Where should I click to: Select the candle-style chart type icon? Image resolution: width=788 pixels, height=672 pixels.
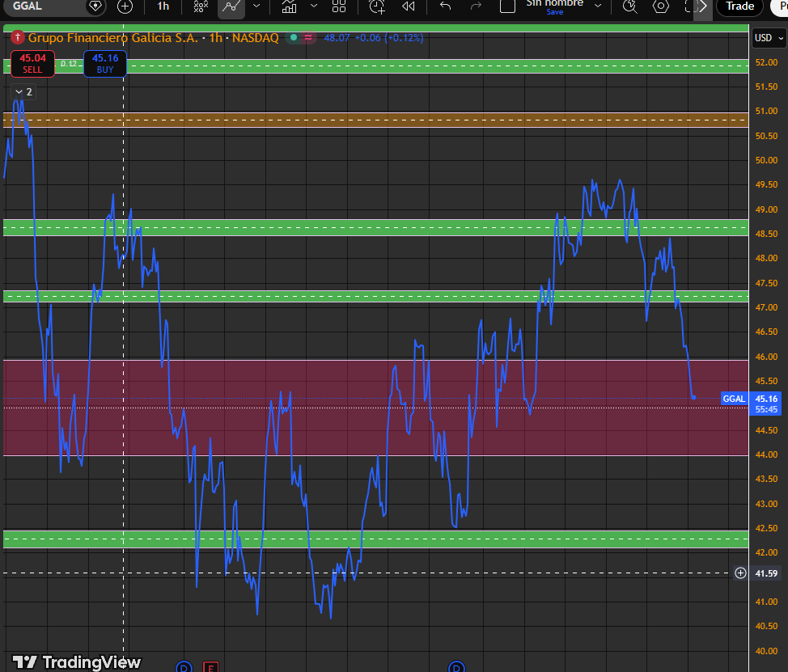tap(201, 6)
